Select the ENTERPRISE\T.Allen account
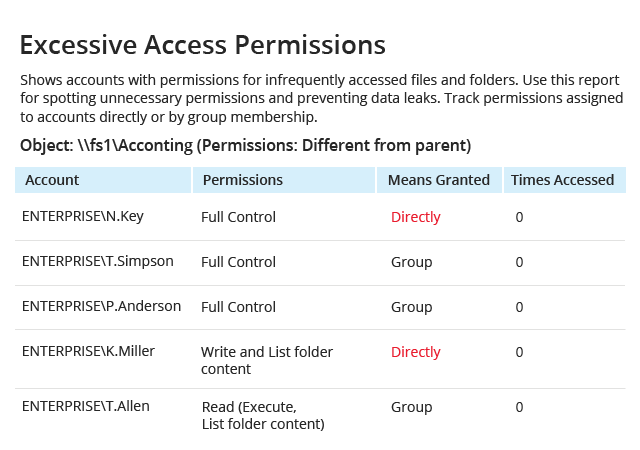 click(x=86, y=406)
